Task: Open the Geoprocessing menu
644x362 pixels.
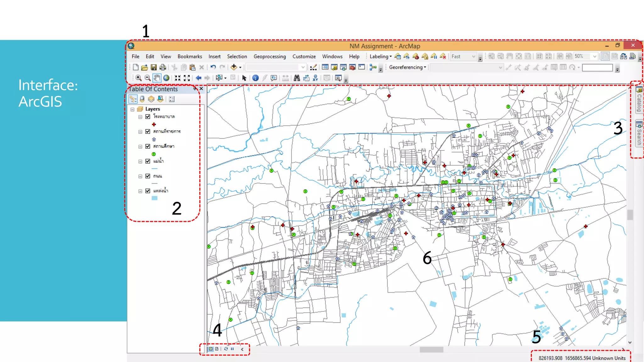Action: [269, 57]
